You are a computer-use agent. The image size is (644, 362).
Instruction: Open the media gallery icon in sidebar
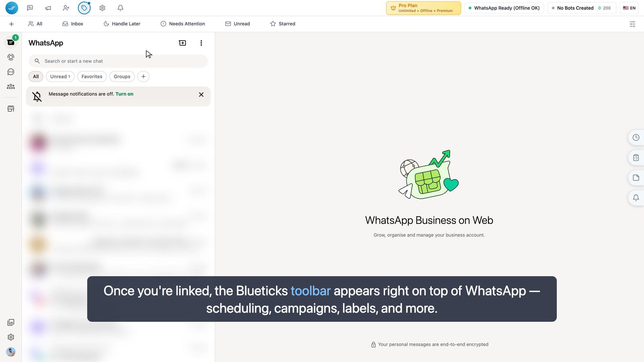point(11,322)
